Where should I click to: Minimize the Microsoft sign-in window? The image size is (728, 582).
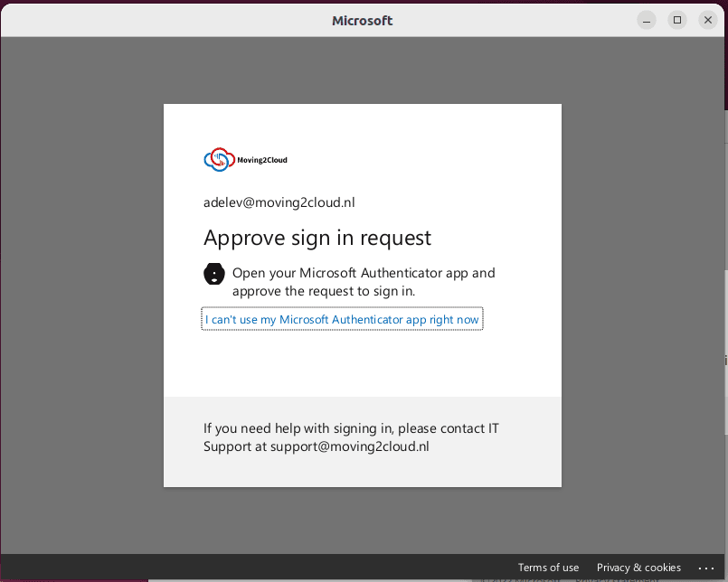(x=647, y=20)
